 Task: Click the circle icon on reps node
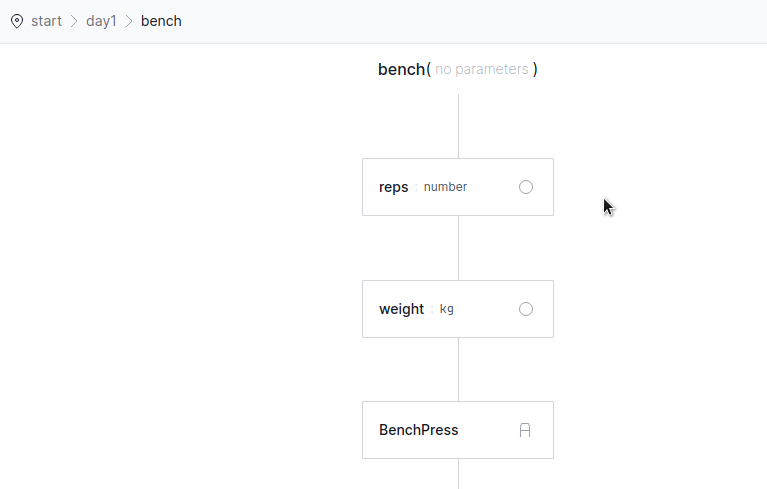[526, 187]
